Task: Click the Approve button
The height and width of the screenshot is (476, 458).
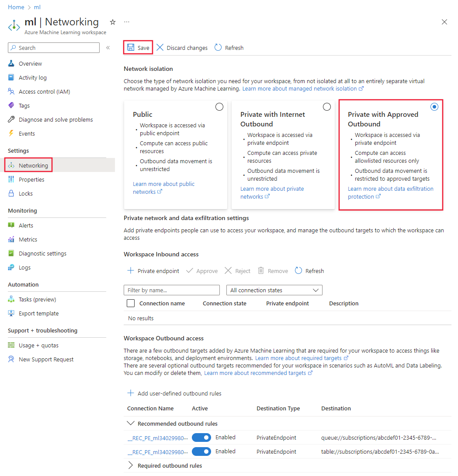Action: pyautogui.click(x=202, y=271)
